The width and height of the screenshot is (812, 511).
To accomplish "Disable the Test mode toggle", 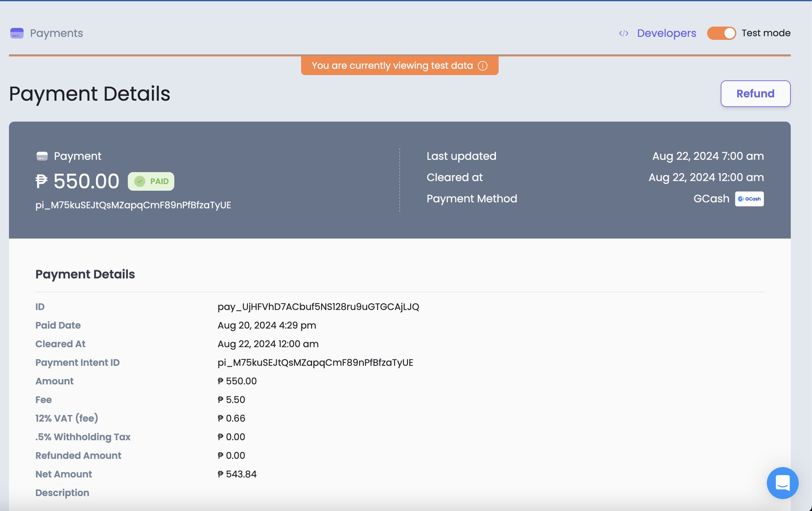I will (x=721, y=33).
